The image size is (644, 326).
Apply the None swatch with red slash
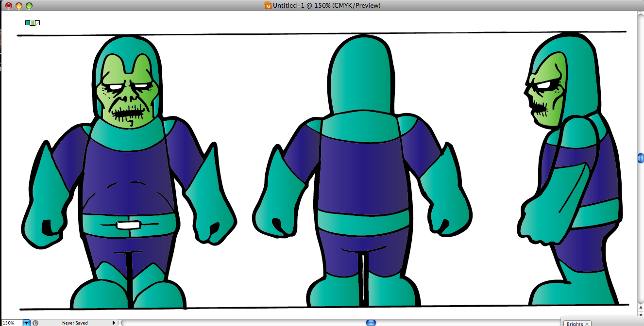tap(37, 22)
